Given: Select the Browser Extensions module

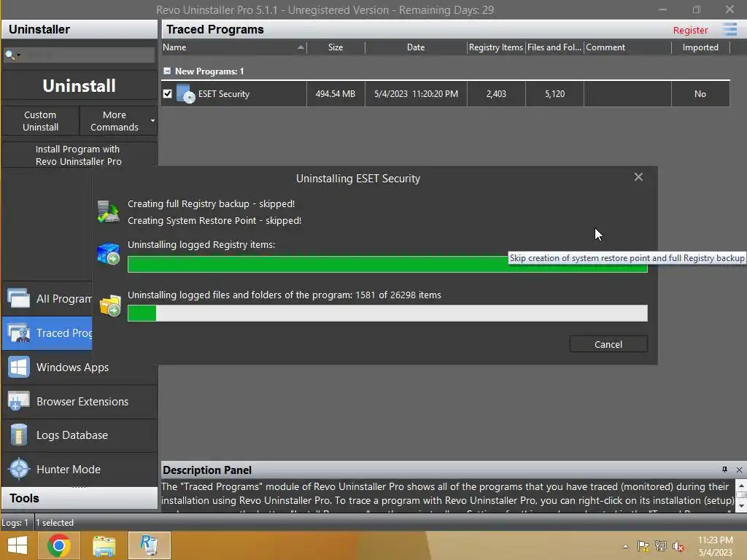Looking at the screenshot, I should [80, 402].
